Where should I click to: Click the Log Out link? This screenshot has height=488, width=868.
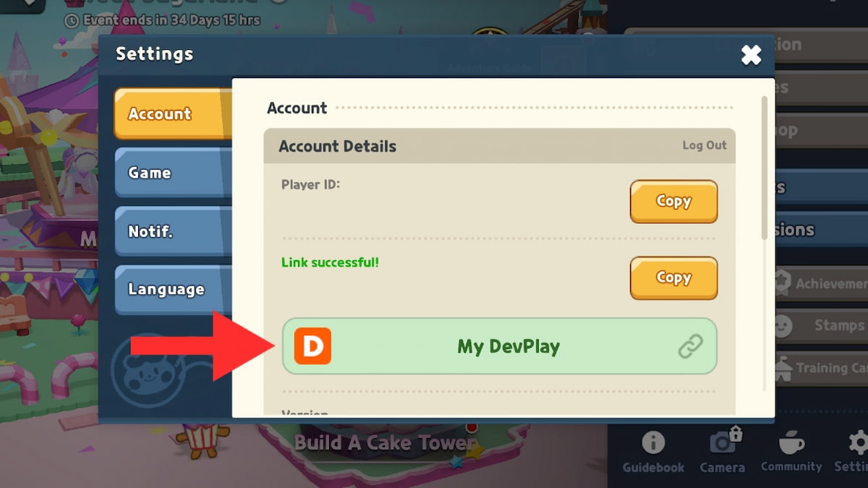tap(705, 145)
